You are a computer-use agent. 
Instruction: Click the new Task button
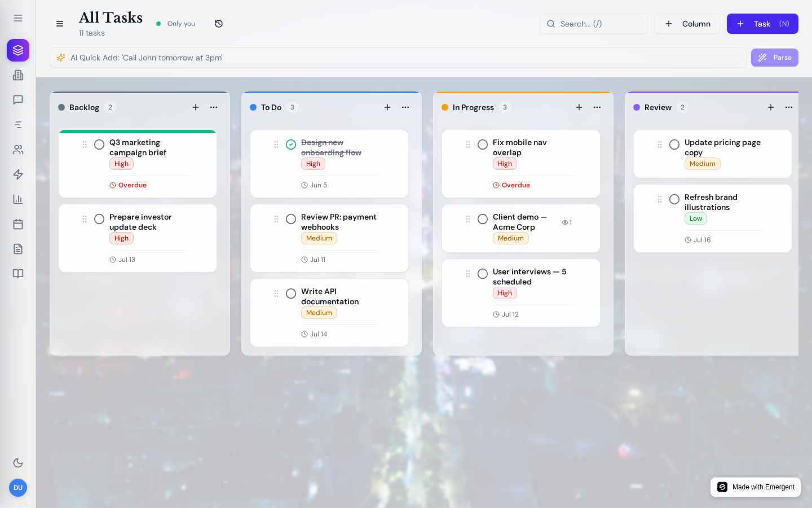(762, 24)
